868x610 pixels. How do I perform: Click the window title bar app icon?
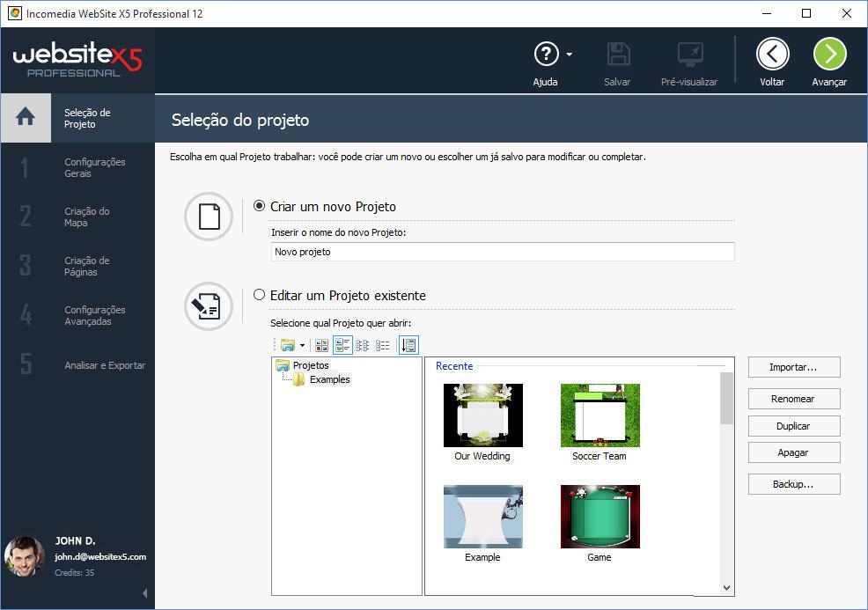click(14, 13)
